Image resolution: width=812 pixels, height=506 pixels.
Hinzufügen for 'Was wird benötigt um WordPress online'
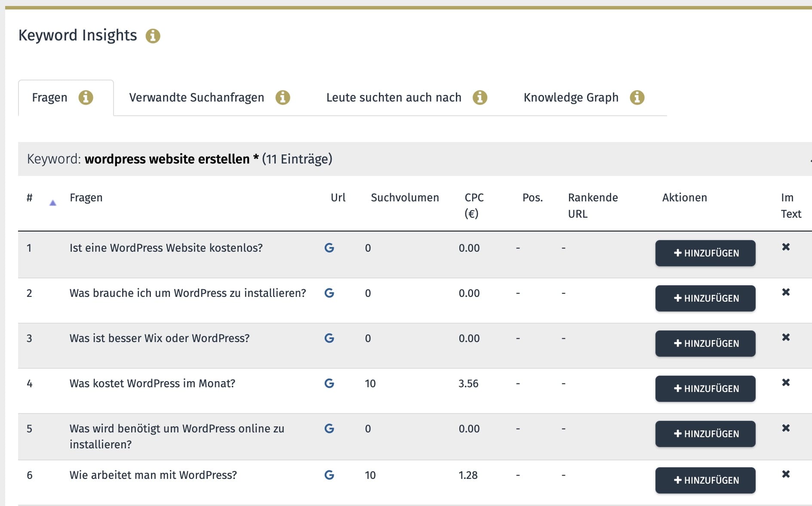point(705,434)
